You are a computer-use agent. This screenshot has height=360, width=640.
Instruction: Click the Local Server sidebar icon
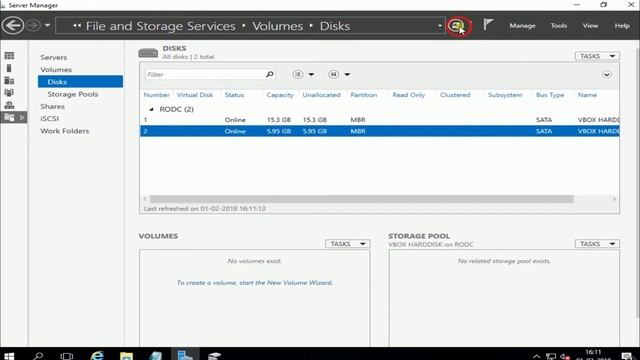point(9,68)
